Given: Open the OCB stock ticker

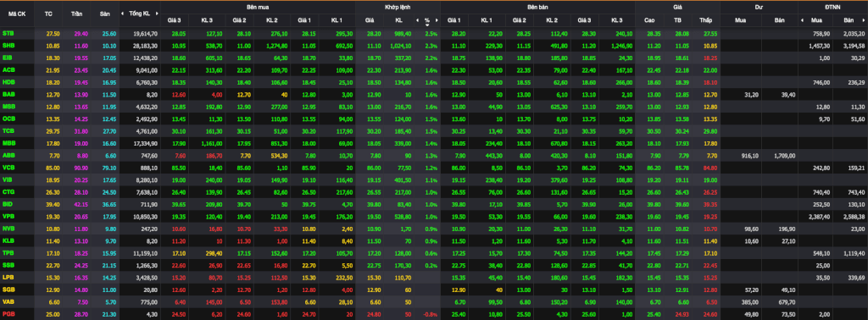Looking at the screenshot, I should [x=8, y=119].
